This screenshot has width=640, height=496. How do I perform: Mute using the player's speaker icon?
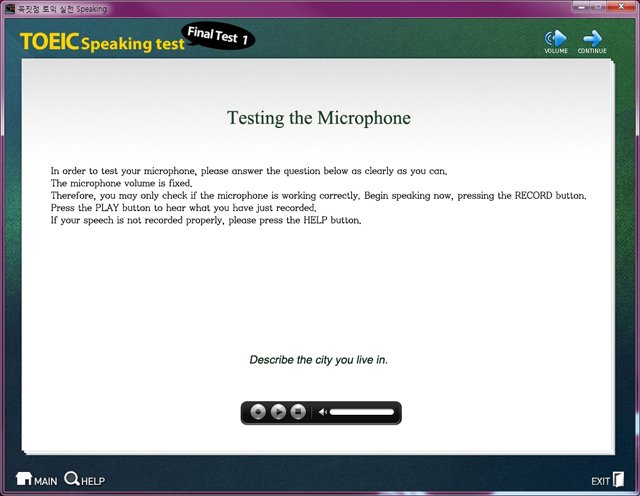tap(322, 412)
